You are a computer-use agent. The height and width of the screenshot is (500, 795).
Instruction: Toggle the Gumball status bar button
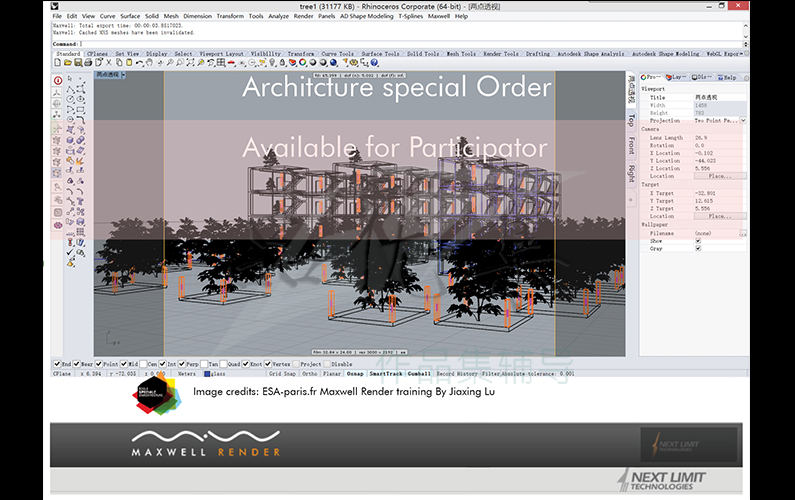click(419, 374)
